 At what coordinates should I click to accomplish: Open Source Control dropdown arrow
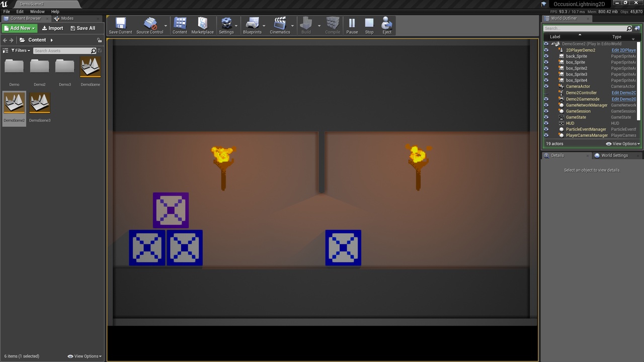[166, 26]
